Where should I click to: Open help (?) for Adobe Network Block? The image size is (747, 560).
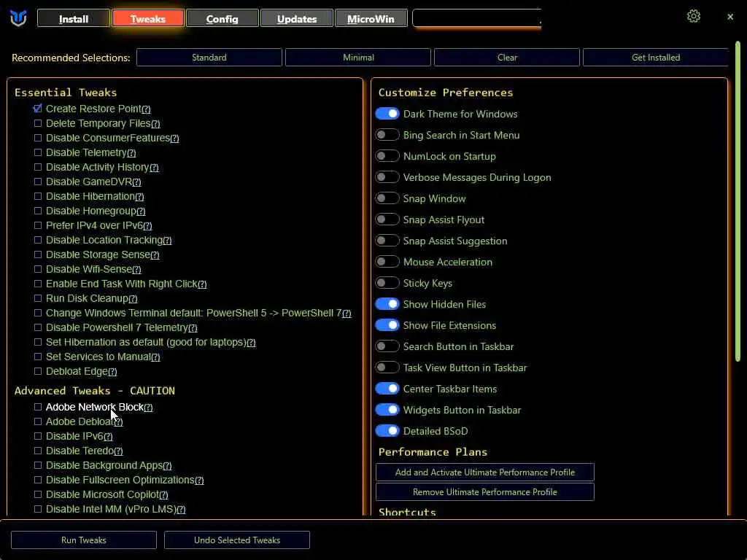pyautogui.click(x=149, y=408)
